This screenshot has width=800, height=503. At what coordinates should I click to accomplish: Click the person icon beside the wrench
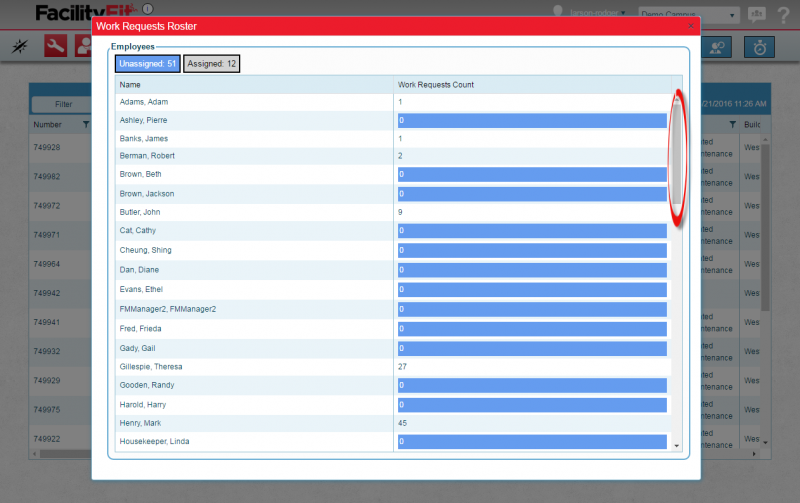83,46
